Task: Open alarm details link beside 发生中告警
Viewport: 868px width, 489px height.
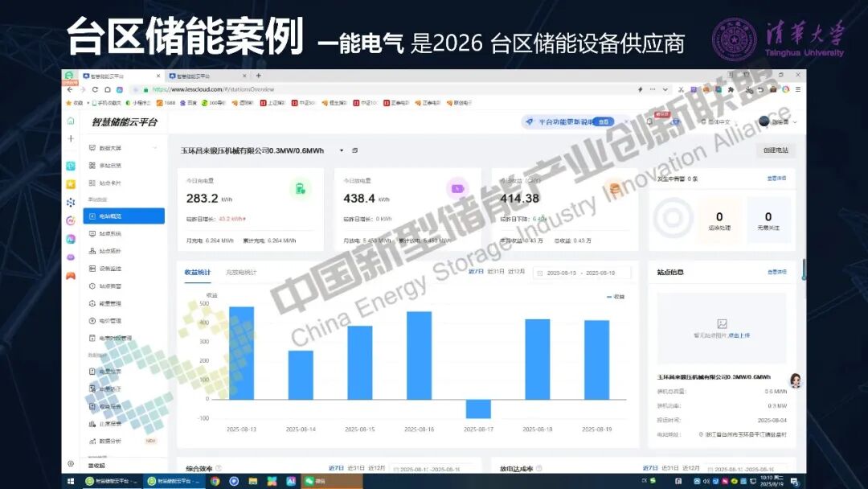Action: (x=776, y=179)
